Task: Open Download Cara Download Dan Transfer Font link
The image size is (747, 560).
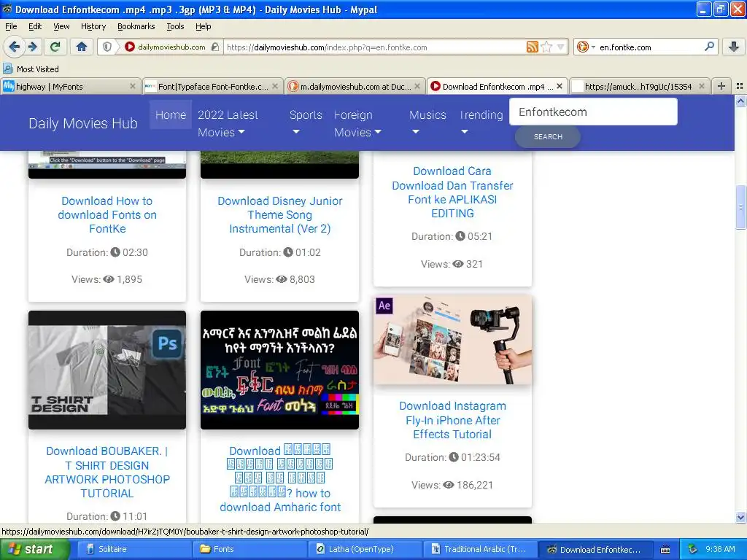Action: point(452,192)
